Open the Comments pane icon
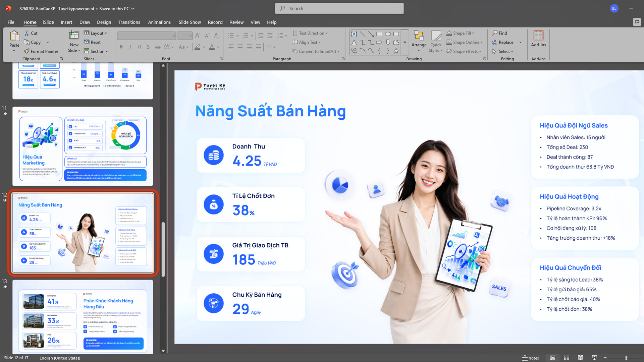 637,22
